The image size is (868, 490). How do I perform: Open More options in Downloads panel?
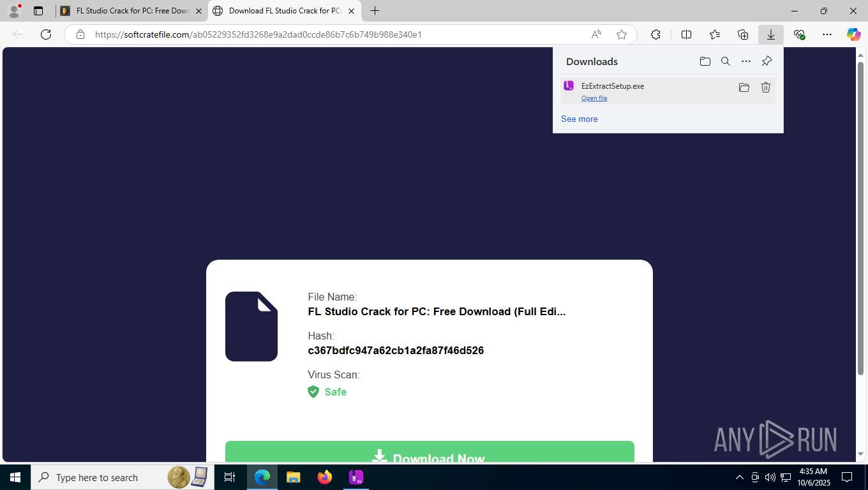point(746,61)
